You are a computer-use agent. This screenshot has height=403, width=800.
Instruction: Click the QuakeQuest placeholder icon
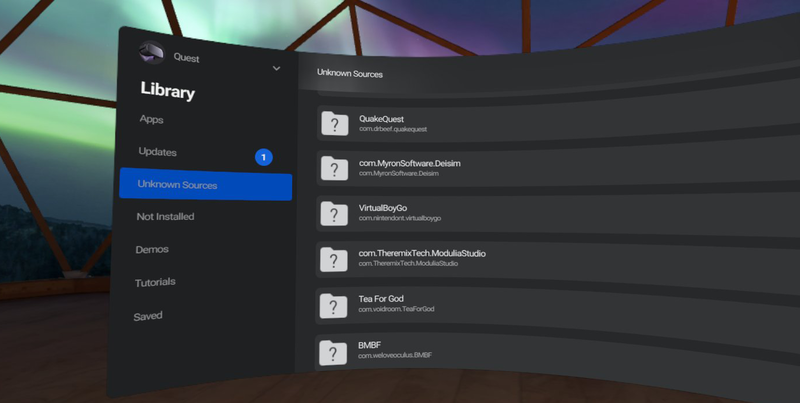(333, 124)
